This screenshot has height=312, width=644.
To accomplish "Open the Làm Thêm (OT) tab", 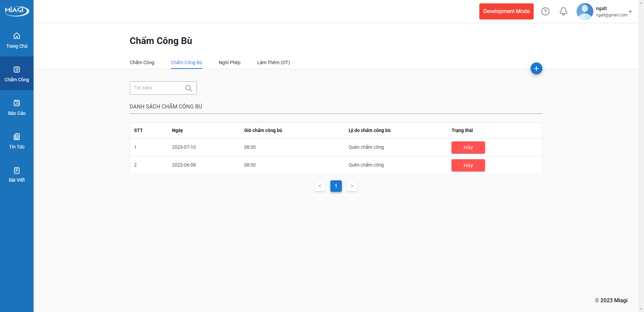I will pyautogui.click(x=273, y=62).
